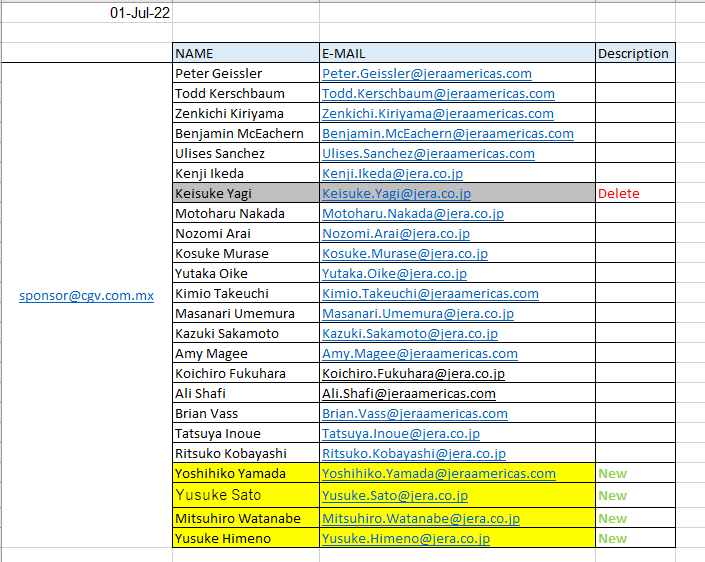Open Kimio.Takeuchi@jeraamericas.com link
705x562 pixels.
(430, 294)
